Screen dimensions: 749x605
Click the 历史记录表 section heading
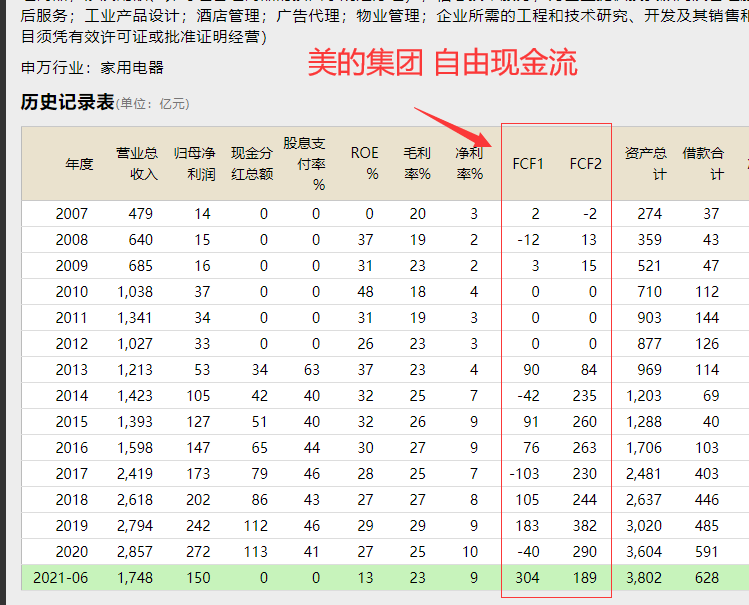[x=67, y=102]
